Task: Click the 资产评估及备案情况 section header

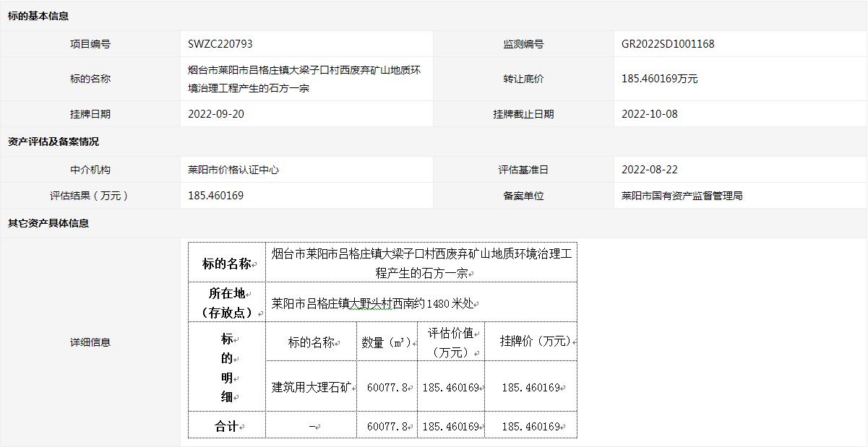Action: [x=53, y=142]
